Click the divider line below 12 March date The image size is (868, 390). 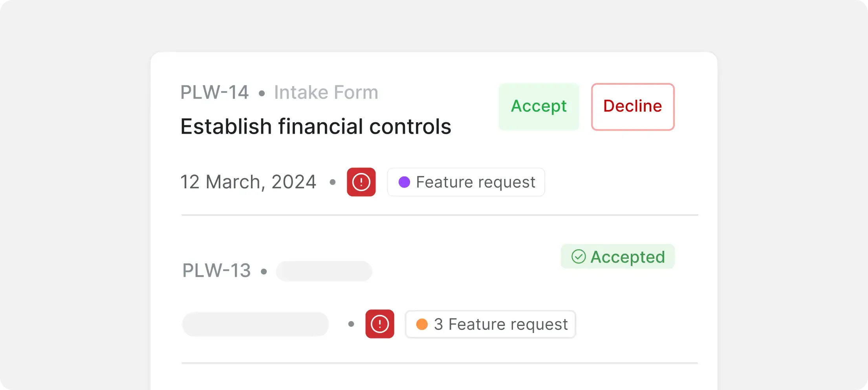click(439, 215)
